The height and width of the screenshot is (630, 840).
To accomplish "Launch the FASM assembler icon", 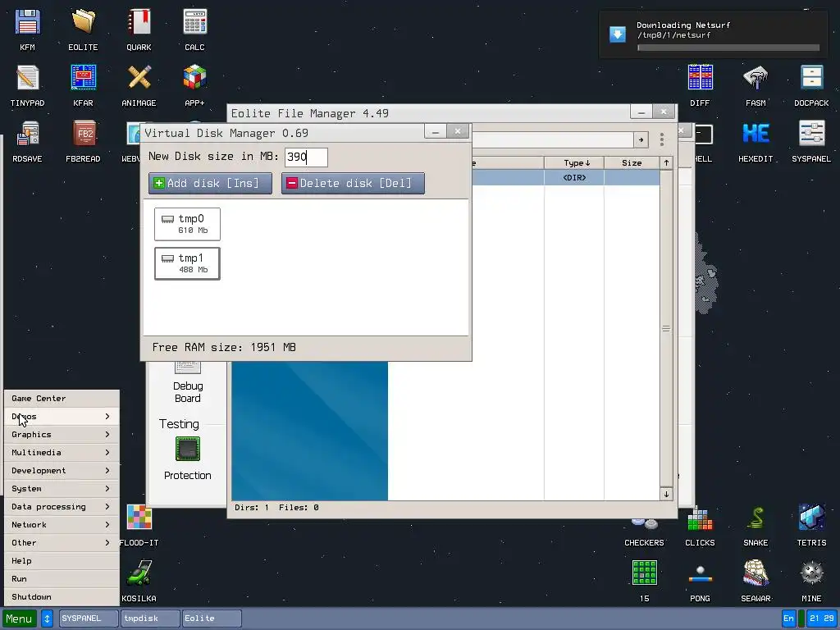I will tap(756, 78).
